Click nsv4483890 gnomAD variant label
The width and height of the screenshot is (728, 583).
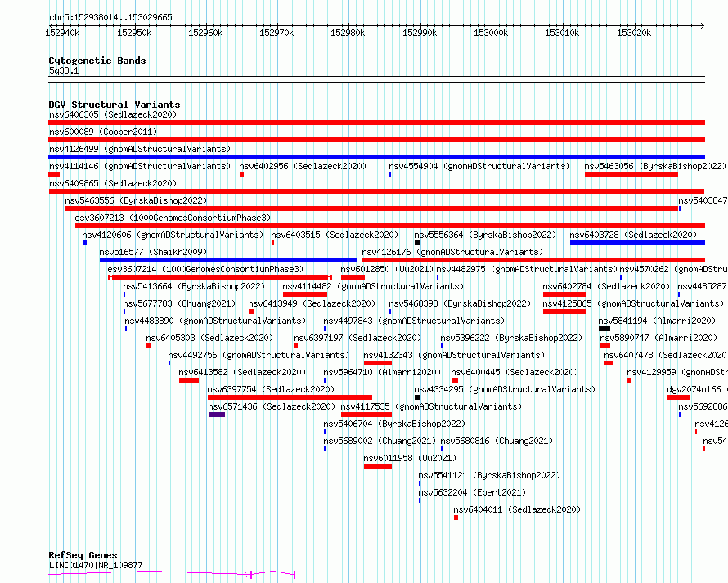pos(215,321)
